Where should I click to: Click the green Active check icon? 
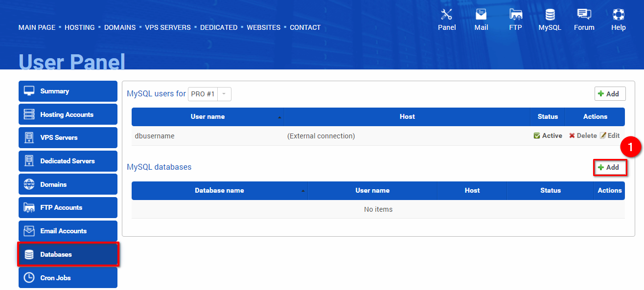[537, 136]
